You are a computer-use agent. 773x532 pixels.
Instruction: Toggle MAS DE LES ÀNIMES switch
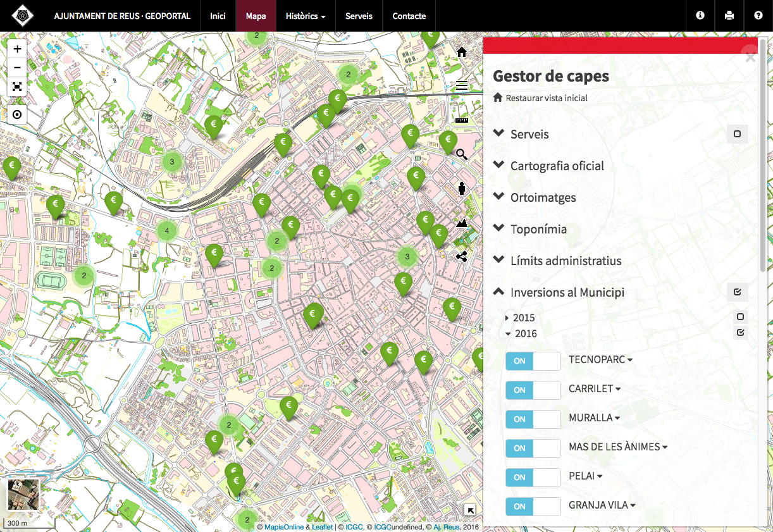coord(533,448)
